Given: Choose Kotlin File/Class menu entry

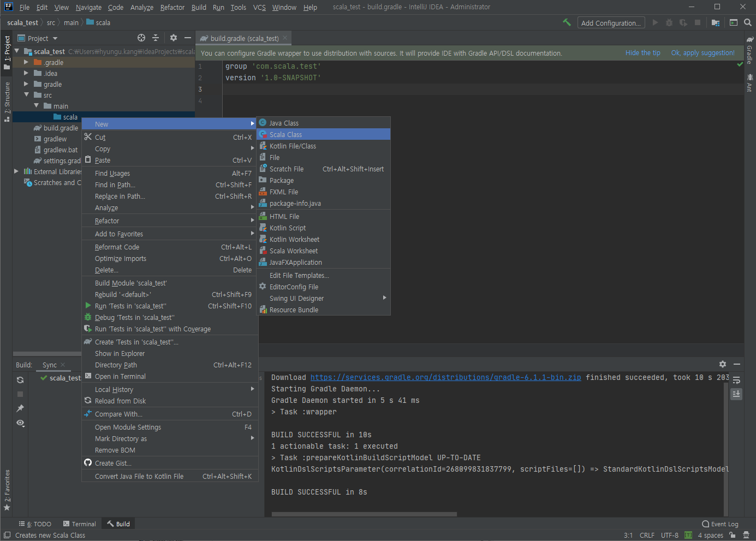Looking at the screenshot, I should [x=293, y=146].
